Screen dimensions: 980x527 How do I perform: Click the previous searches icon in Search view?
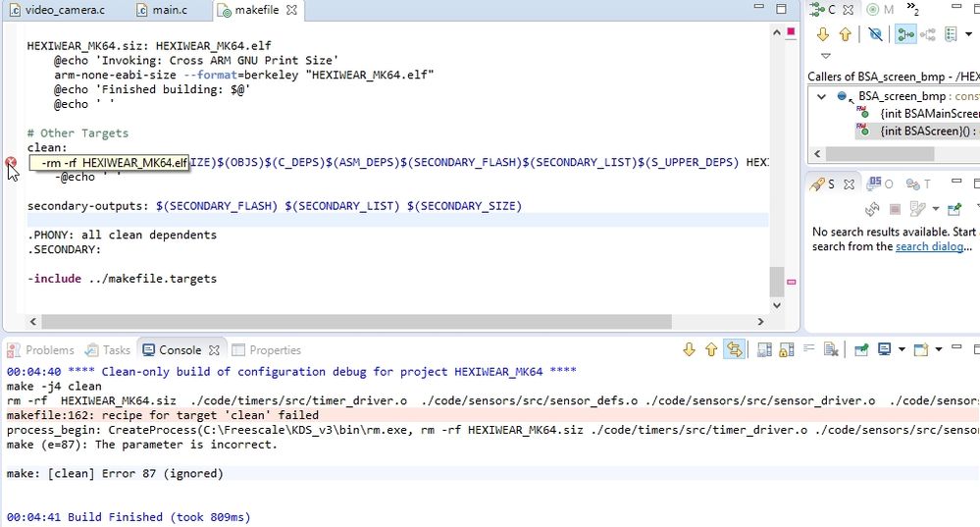pyautogui.click(x=917, y=209)
